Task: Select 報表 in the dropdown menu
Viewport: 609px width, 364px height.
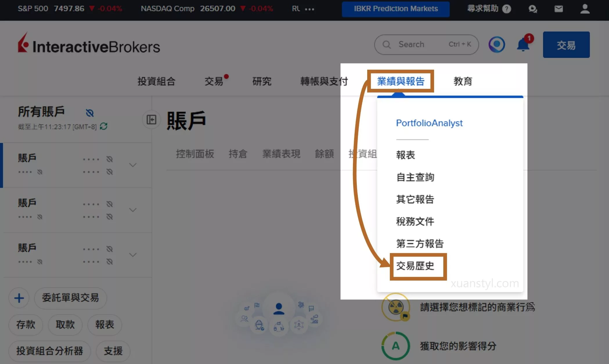Action: 406,155
